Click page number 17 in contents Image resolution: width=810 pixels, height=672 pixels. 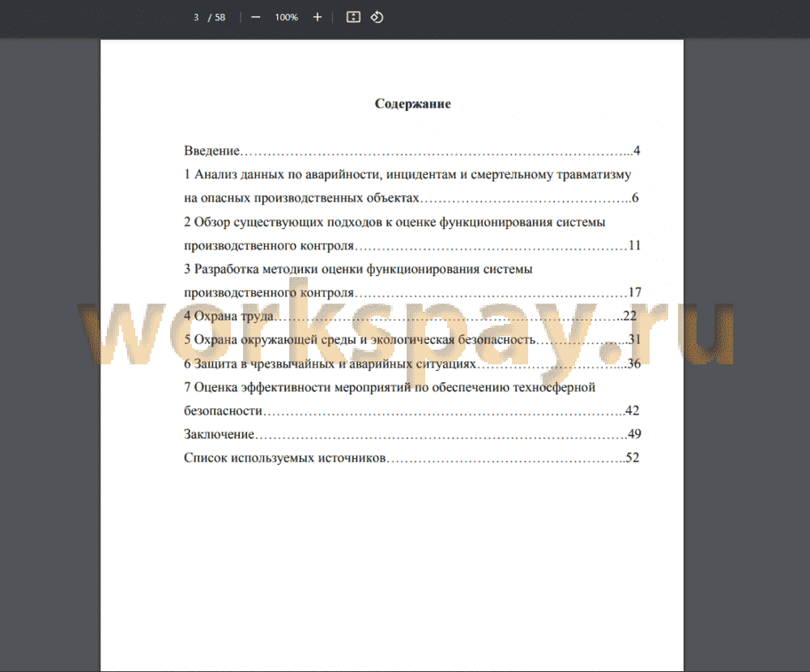(x=635, y=293)
